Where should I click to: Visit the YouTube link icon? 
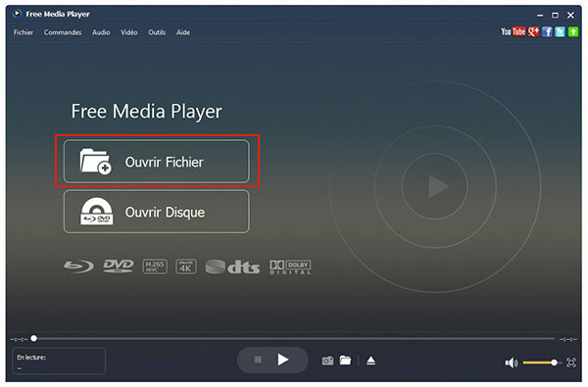point(513,32)
